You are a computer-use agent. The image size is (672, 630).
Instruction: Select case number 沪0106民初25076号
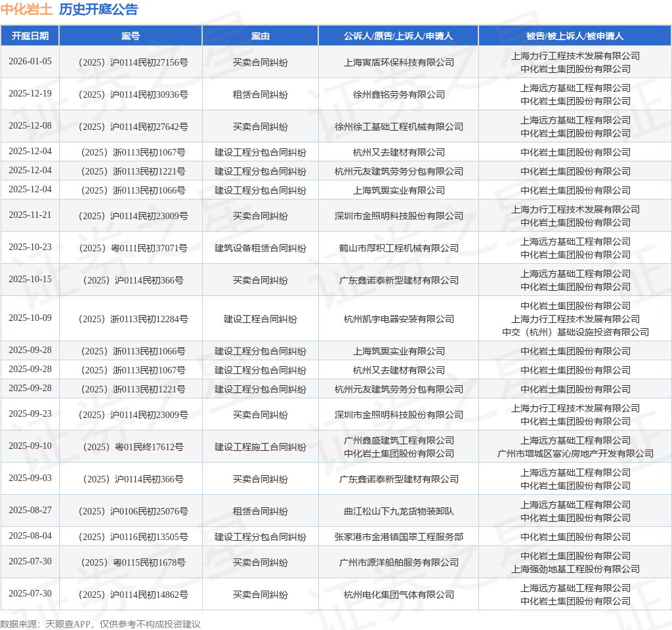[x=133, y=511]
